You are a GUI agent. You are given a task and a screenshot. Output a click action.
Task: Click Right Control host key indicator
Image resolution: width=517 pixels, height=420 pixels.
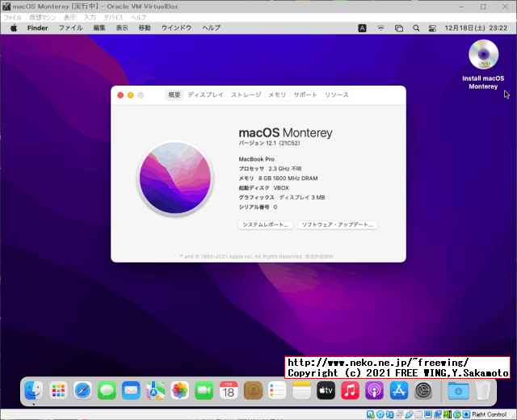pos(489,414)
